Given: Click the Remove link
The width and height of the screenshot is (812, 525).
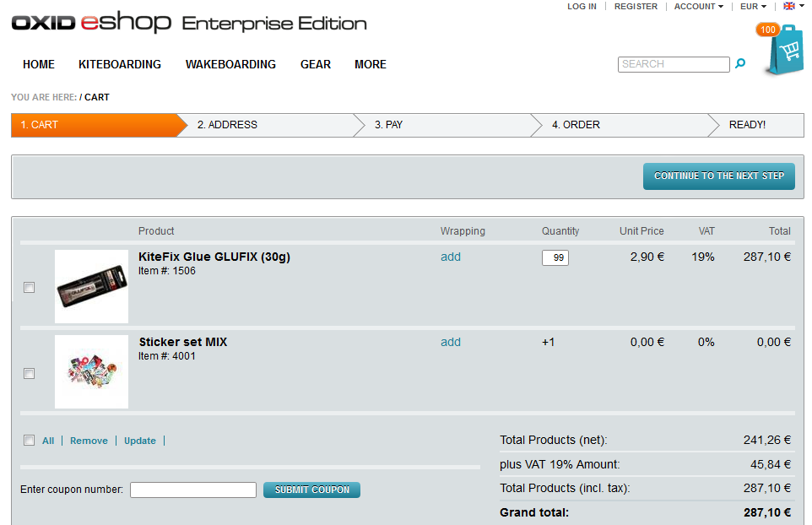Looking at the screenshot, I should point(89,441).
